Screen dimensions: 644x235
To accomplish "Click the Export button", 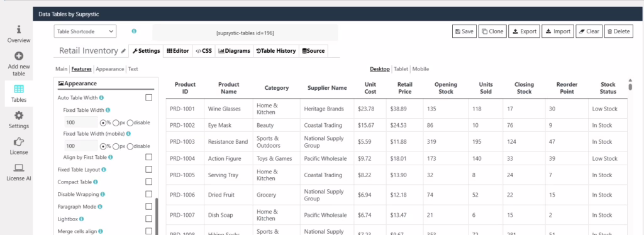I will (x=524, y=31).
